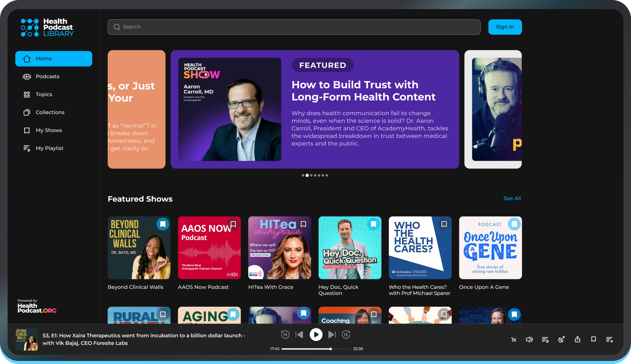
Task: Change the 1x playback speed
Action: pyautogui.click(x=514, y=340)
